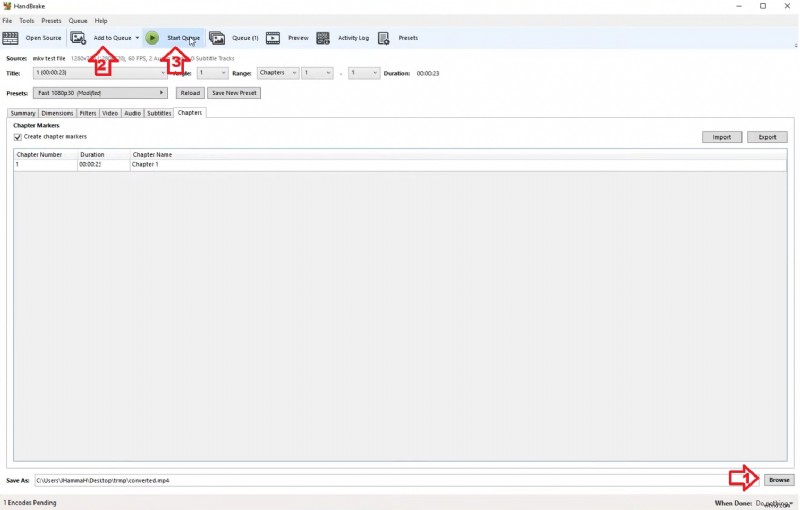Open the When Done dropdown
The image size is (800, 510).
(x=774, y=503)
